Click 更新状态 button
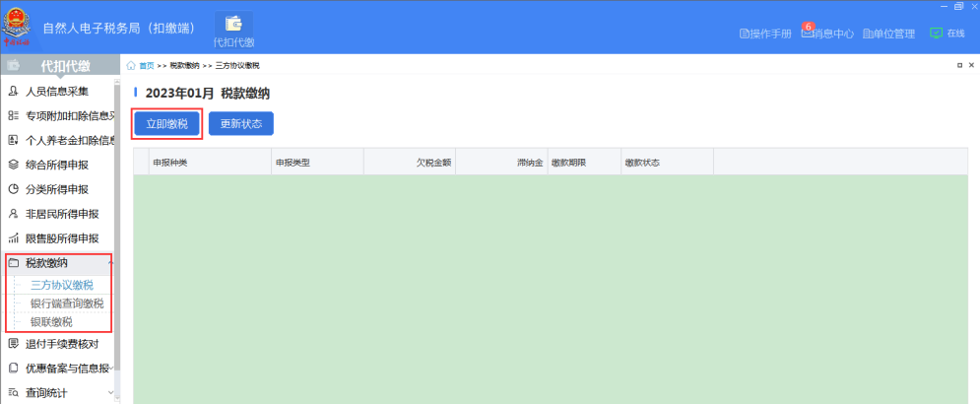 coord(240,124)
